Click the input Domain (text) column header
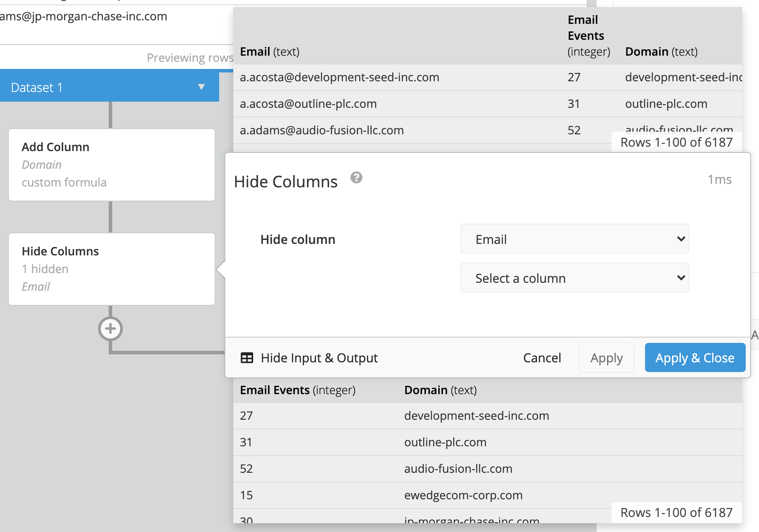The image size is (759, 532). pos(661,52)
